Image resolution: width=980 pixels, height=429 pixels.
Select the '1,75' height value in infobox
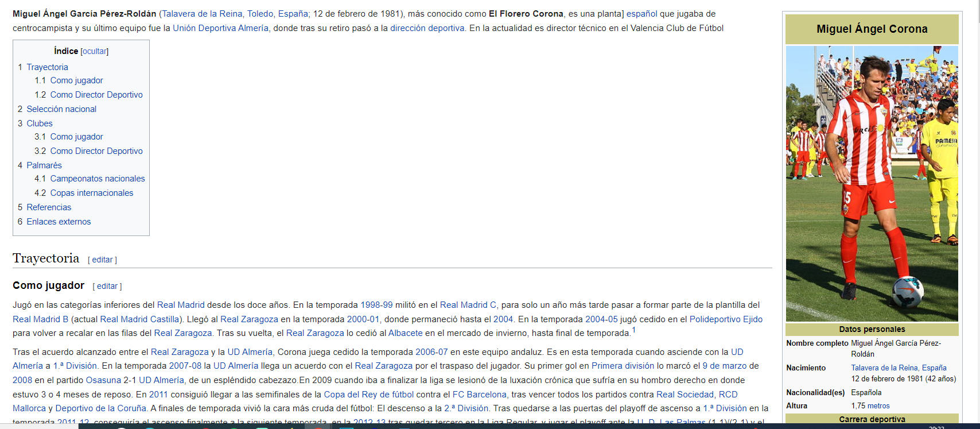[858, 406]
